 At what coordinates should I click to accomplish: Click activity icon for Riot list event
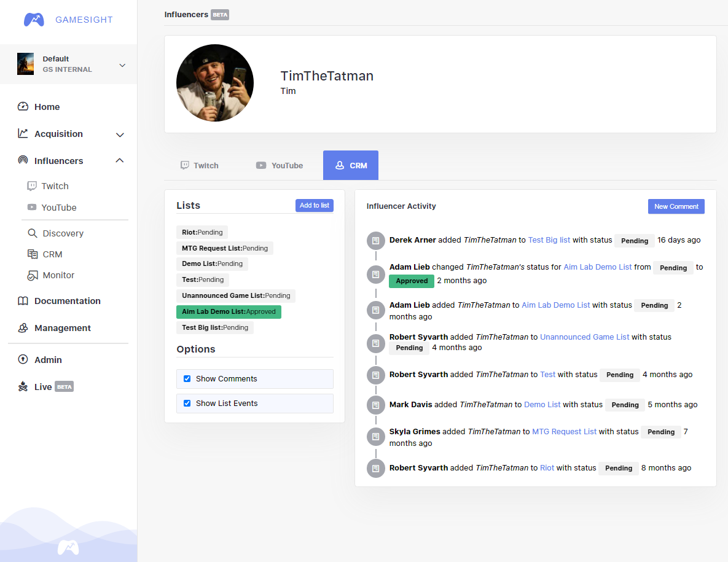pos(375,468)
